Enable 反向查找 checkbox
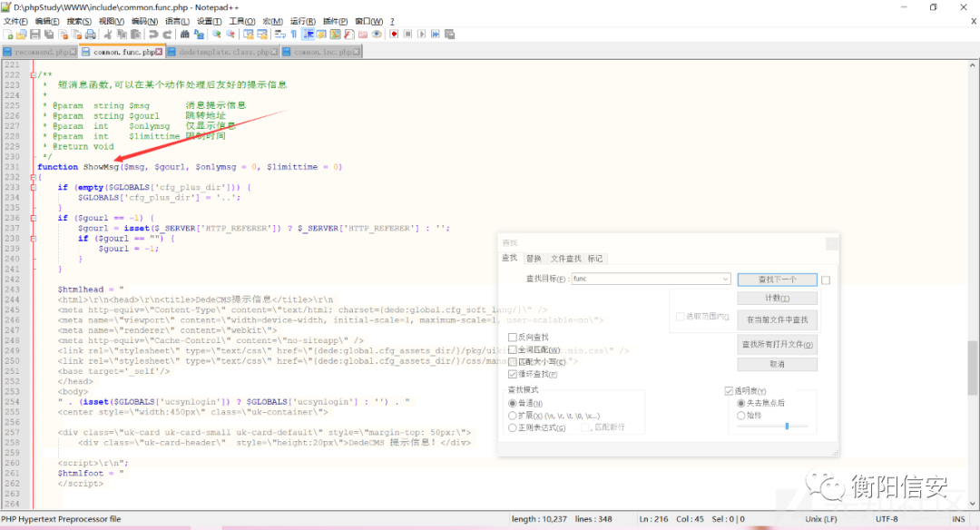 [x=513, y=338]
